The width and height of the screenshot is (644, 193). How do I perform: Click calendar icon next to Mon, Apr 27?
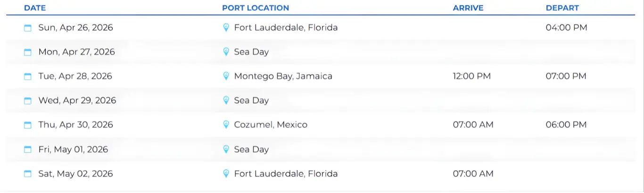pyautogui.click(x=28, y=52)
